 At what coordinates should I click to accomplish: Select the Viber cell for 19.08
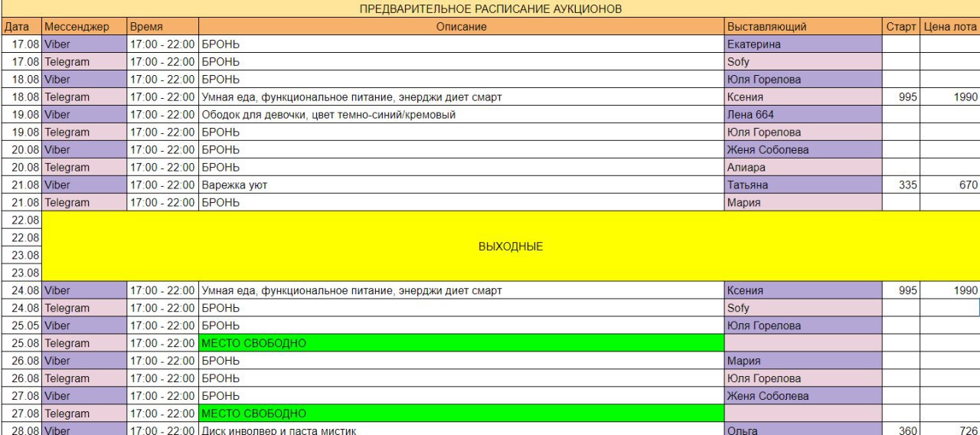click(84, 115)
